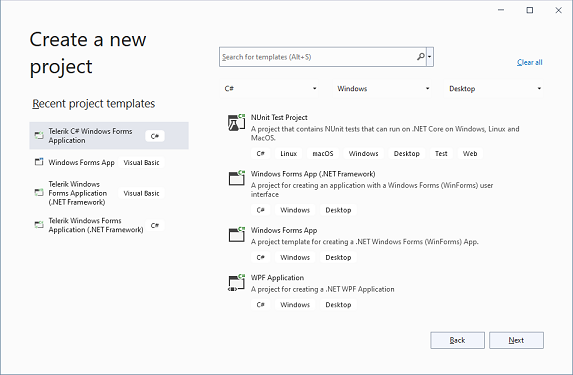Click the Windows Forms App (.NET Framework) template icon
This screenshot has height=375, width=573.
click(236, 178)
